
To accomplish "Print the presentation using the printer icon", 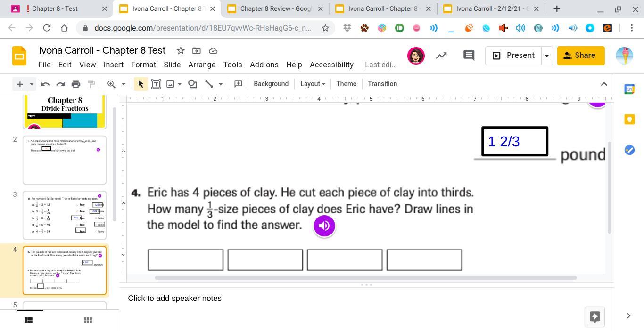I will 76,84.
